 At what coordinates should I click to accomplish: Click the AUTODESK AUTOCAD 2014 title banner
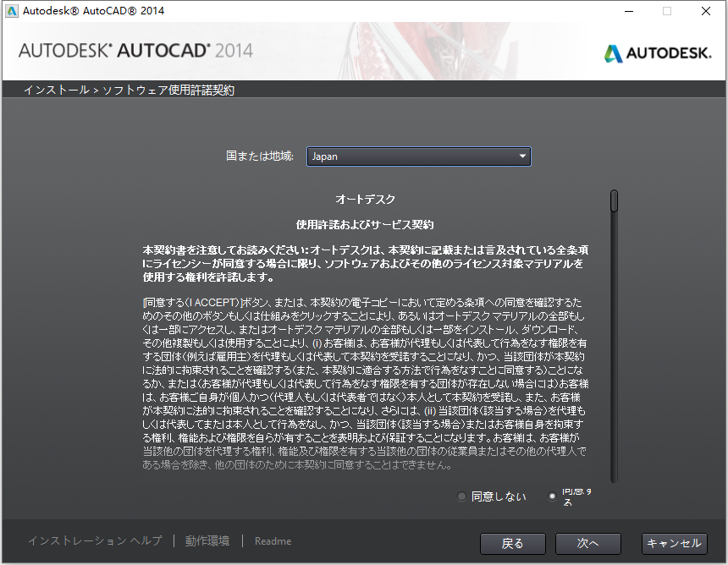tap(136, 51)
